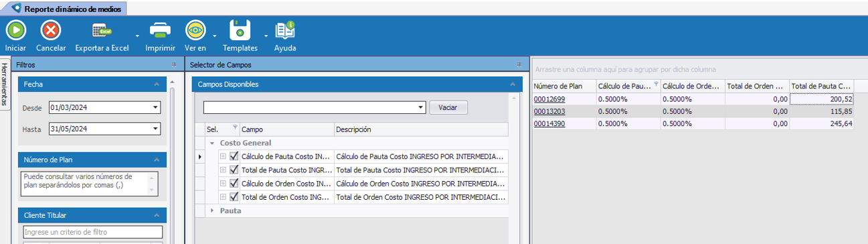Click the Exportar a Excel icon

click(102, 30)
